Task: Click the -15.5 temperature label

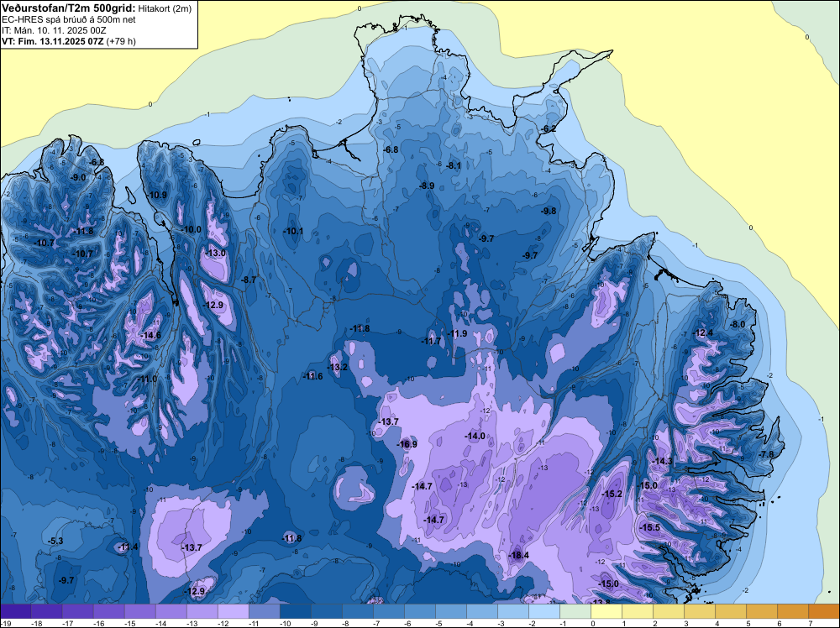Action: pos(650,527)
